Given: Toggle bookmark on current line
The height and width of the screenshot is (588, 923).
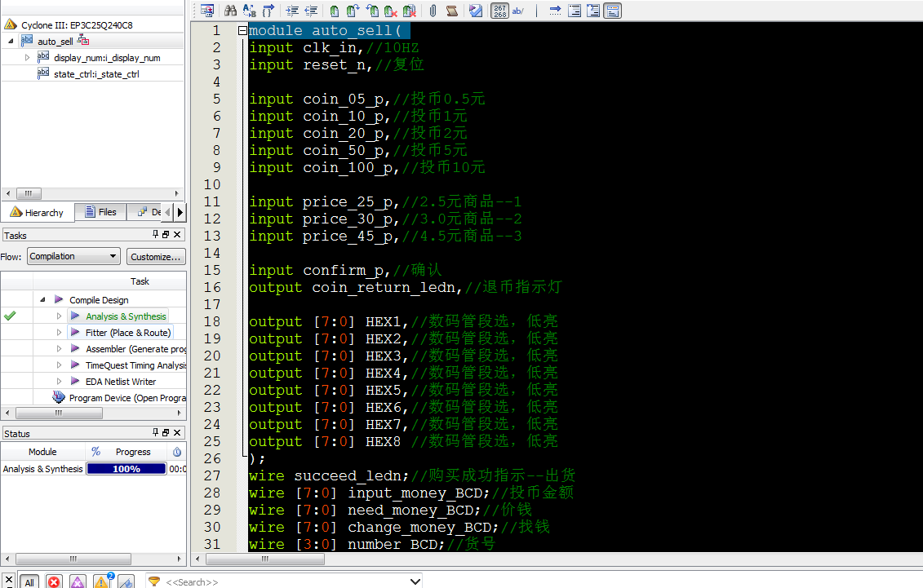Looking at the screenshot, I should coord(335,11).
